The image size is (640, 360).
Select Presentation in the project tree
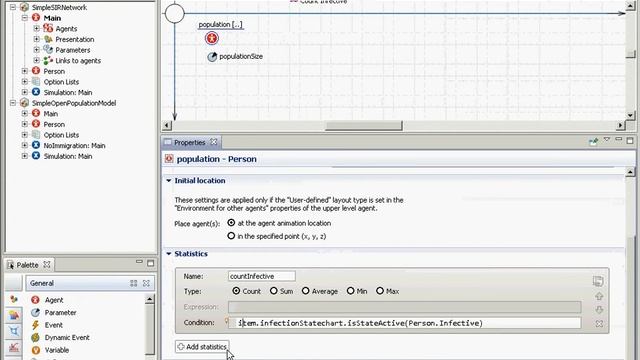[x=75, y=39]
